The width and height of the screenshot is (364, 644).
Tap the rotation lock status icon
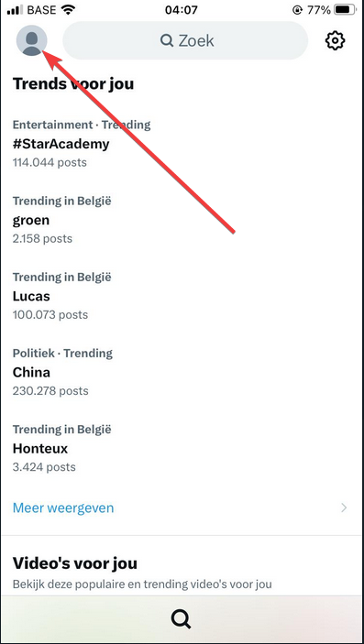(x=297, y=10)
